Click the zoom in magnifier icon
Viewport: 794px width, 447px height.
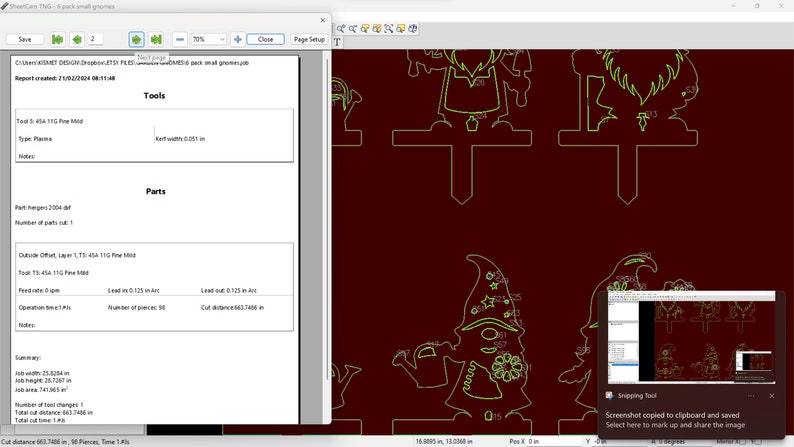click(x=341, y=29)
